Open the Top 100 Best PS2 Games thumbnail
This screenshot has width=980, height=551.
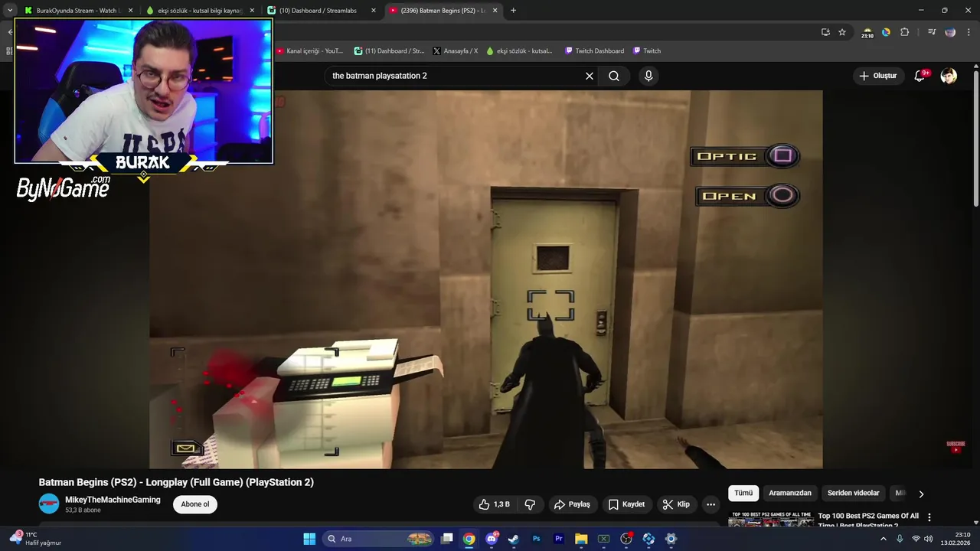770,520
